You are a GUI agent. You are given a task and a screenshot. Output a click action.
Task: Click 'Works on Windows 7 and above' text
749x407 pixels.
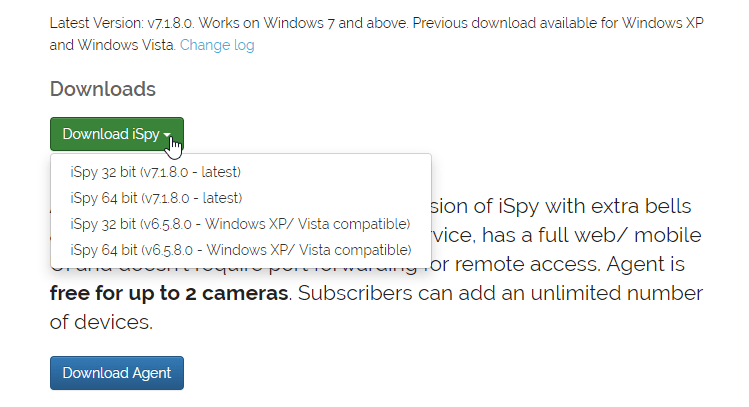pos(303,23)
